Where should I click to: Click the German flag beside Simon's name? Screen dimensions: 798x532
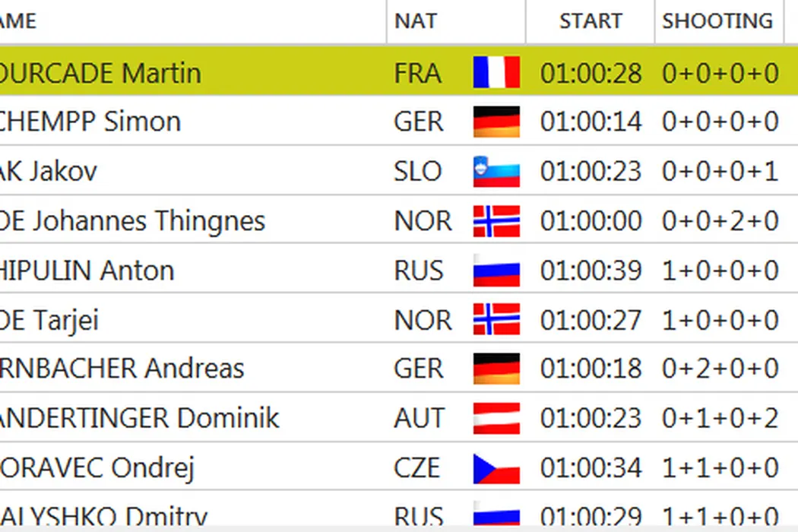[x=496, y=122]
